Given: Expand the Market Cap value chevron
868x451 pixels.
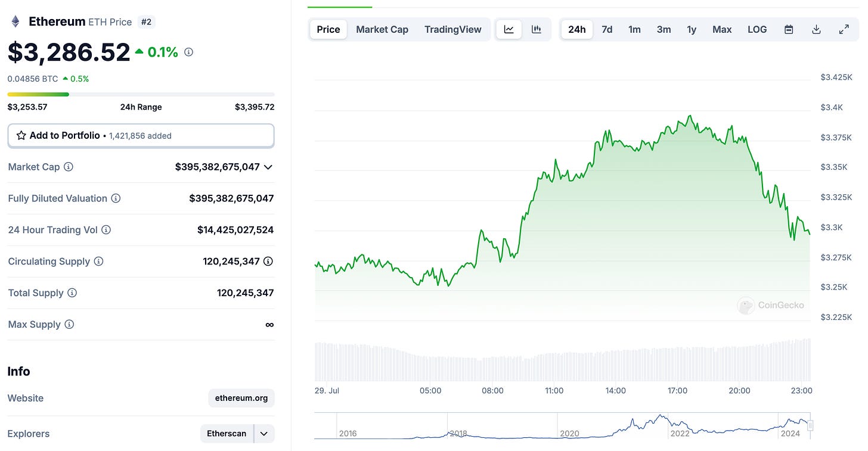Looking at the screenshot, I should 268,167.
